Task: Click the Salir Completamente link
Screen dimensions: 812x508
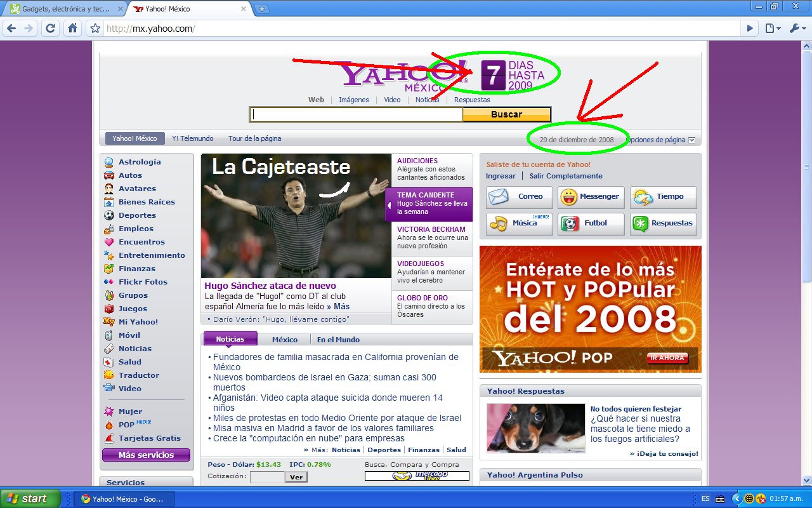Action: (x=566, y=176)
